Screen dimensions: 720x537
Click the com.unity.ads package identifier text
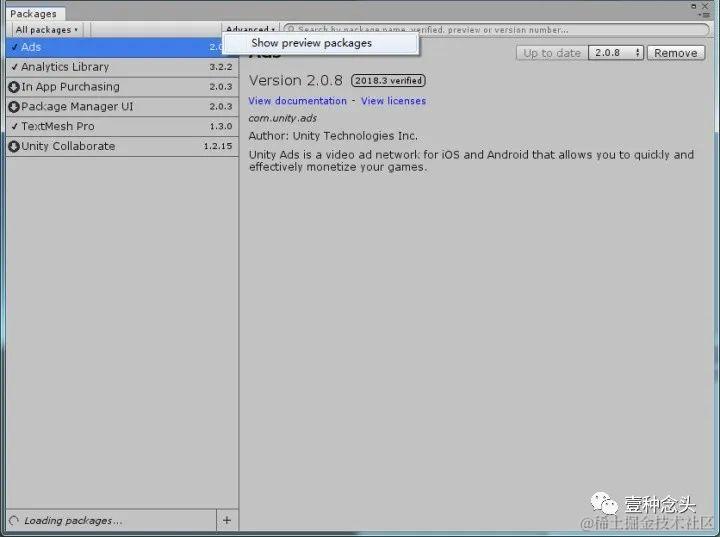click(282, 118)
